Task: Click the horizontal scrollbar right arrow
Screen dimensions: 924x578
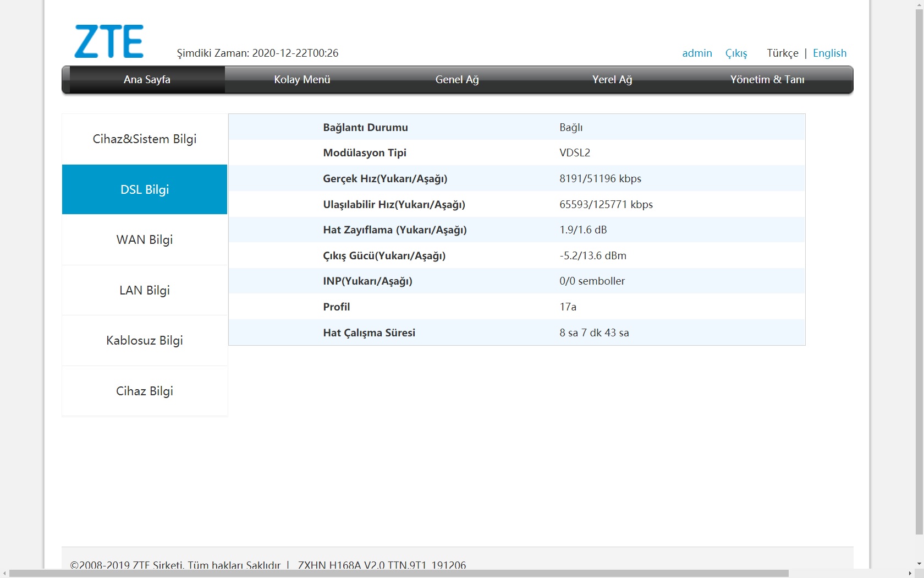Action: 910,573
